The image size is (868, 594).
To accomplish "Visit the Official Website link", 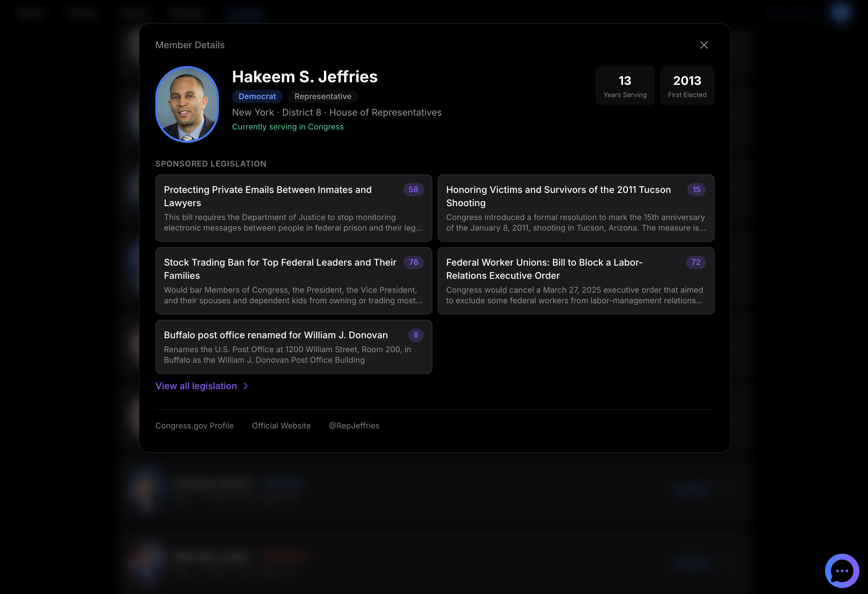I will (x=281, y=426).
